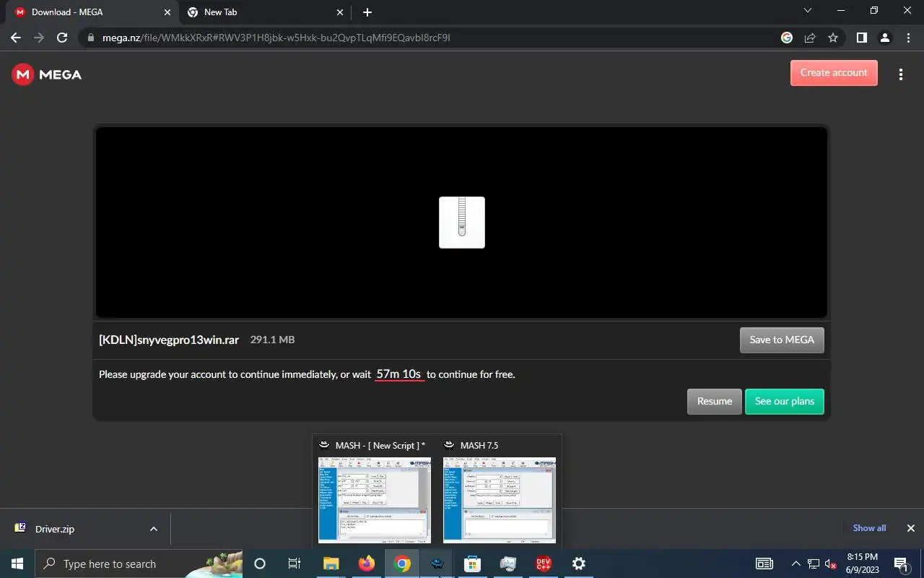This screenshot has width=924, height=578.
Task: Click the 291.1 MB file size
Action: tap(272, 340)
